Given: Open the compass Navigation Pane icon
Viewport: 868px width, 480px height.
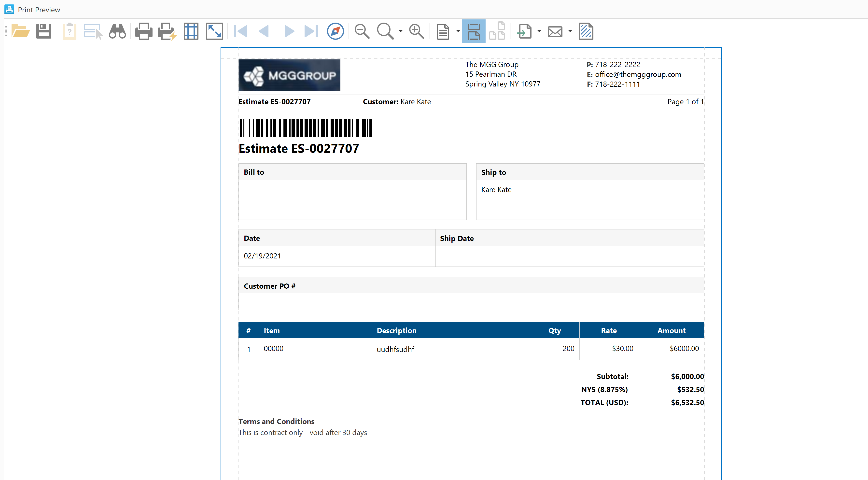Looking at the screenshot, I should (335, 31).
